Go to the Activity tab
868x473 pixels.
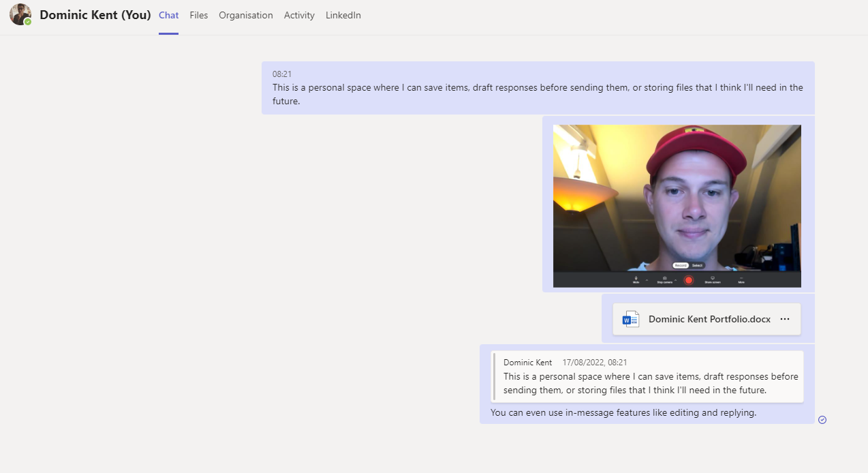(299, 15)
